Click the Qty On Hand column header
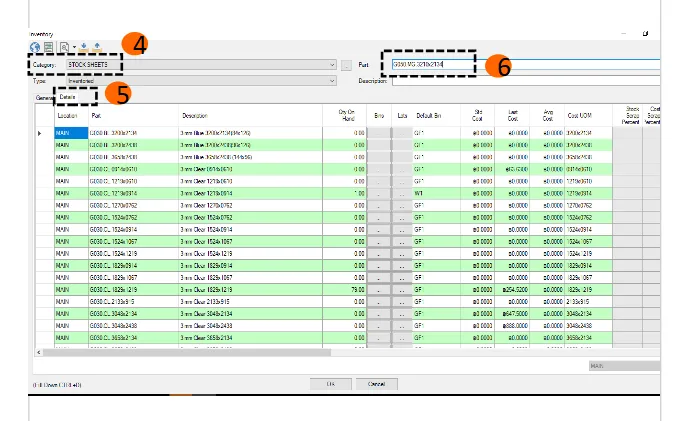677x421 pixels. [345, 116]
